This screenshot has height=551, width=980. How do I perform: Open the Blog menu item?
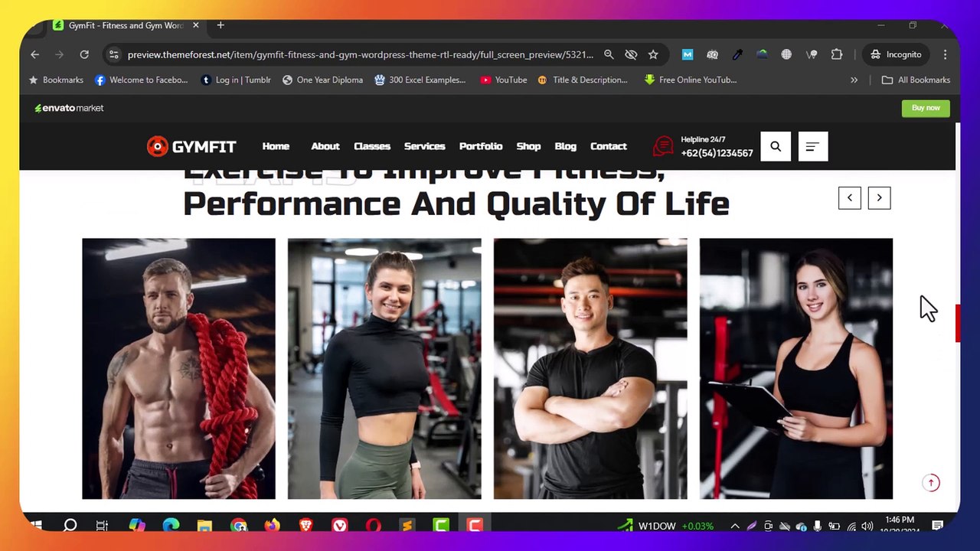click(x=566, y=146)
